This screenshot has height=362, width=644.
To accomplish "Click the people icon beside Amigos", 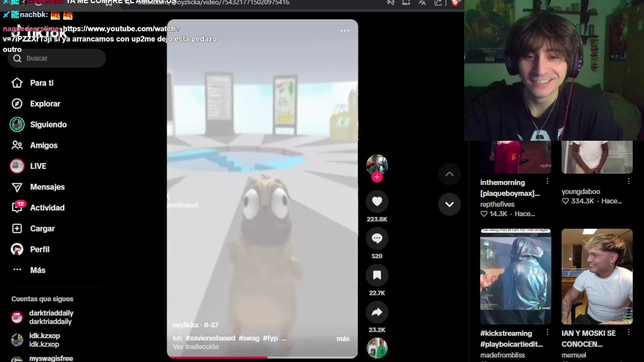I will (x=17, y=145).
